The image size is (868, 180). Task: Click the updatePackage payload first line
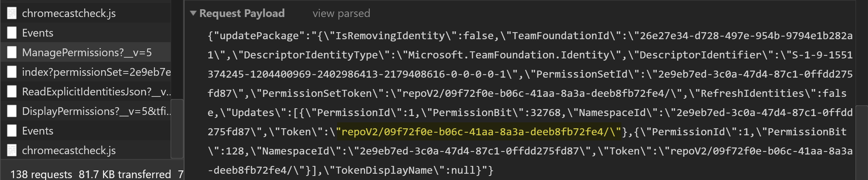tap(530, 36)
